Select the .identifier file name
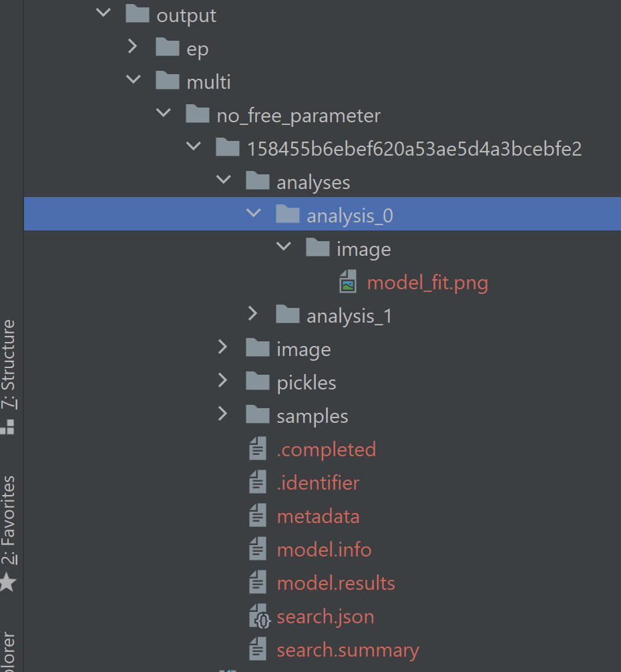The width and height of the screenshot is (621, 672). [x=318, y=483]
